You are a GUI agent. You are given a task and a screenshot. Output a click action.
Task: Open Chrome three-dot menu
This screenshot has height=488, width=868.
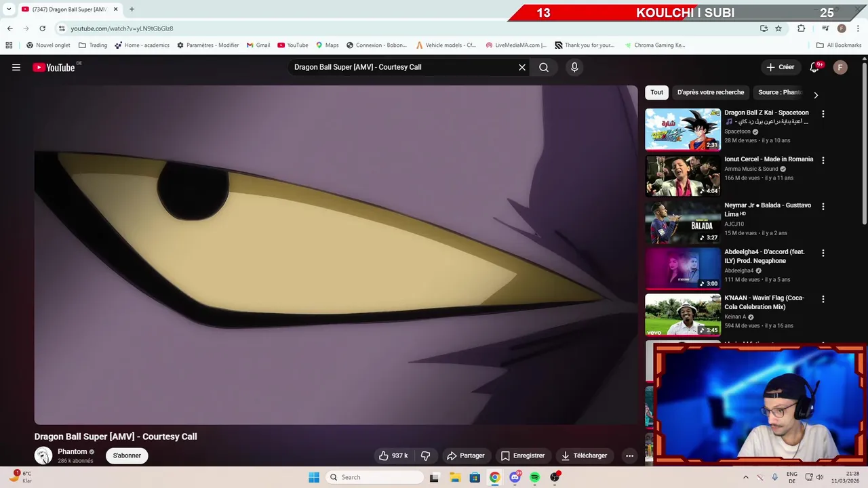click(858, 28)
